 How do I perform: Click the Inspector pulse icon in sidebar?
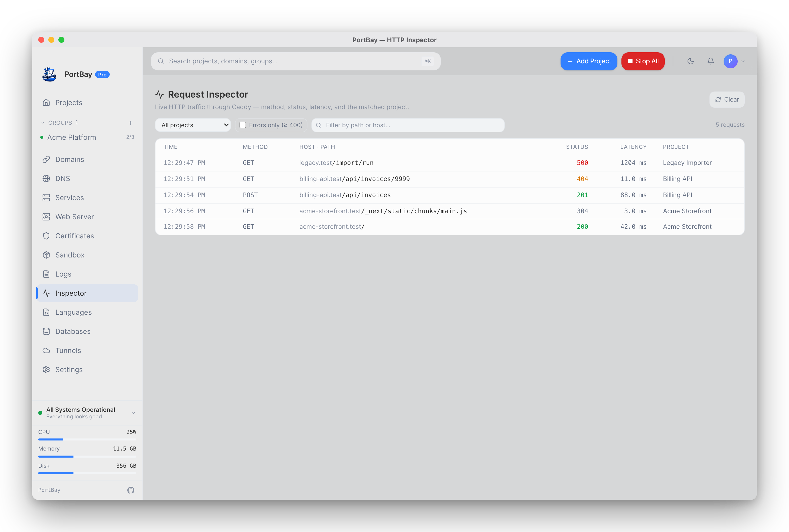click(x=47, y=293)
